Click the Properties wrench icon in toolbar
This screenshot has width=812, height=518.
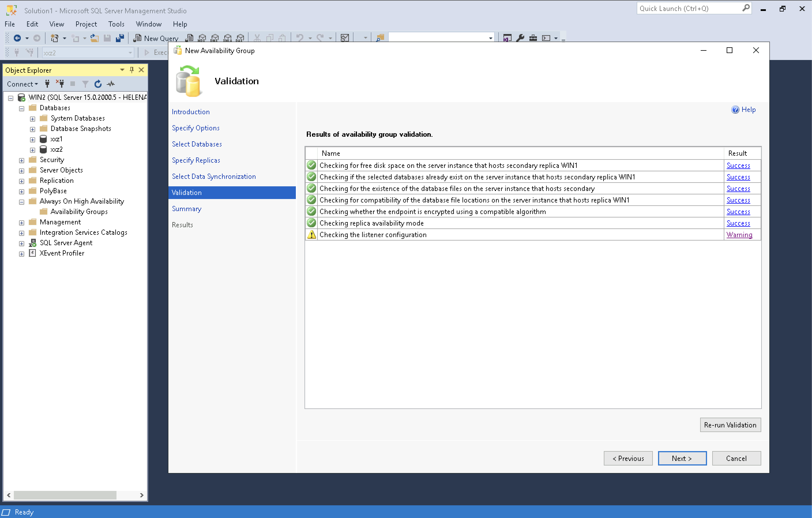pyautogui.click(x=520, y=38)
